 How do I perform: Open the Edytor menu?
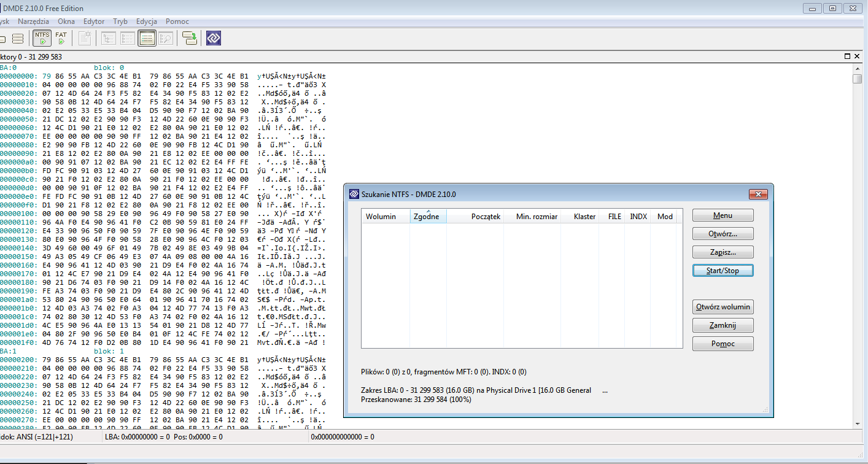pos(94,21)
